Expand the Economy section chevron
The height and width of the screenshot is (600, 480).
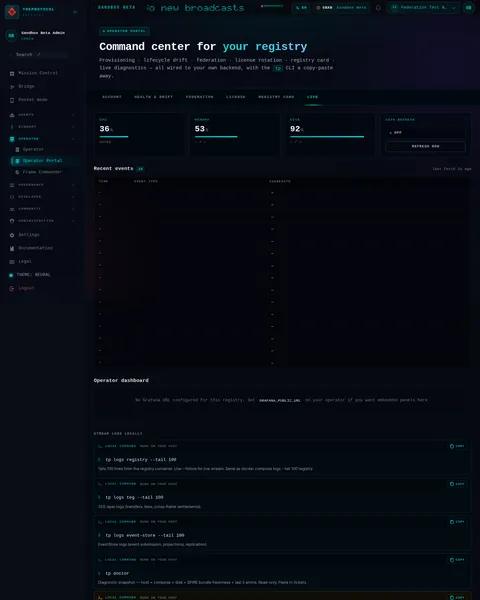click(73, 127)
